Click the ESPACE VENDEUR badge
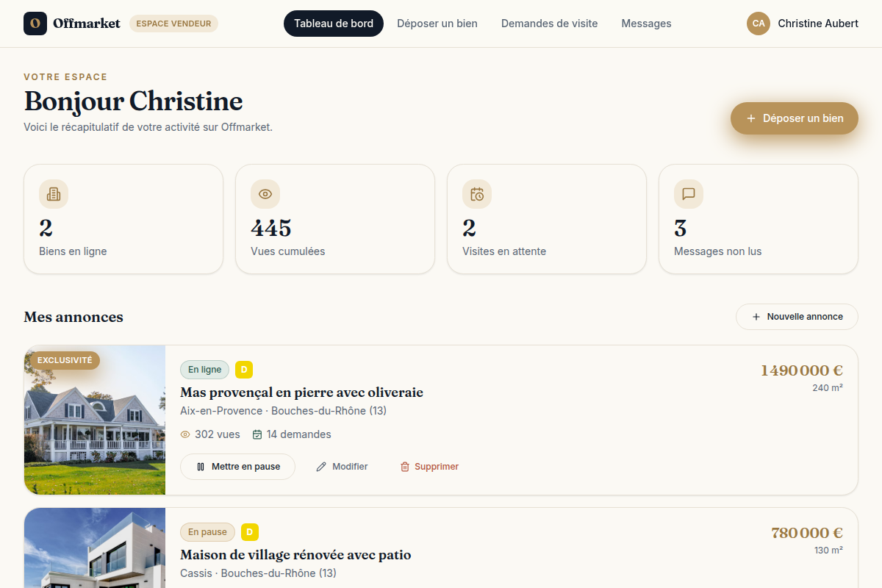 click(x=173, y=24)
